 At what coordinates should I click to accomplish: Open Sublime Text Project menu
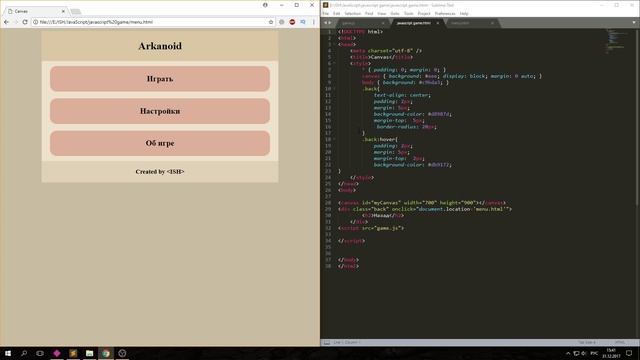424,13
